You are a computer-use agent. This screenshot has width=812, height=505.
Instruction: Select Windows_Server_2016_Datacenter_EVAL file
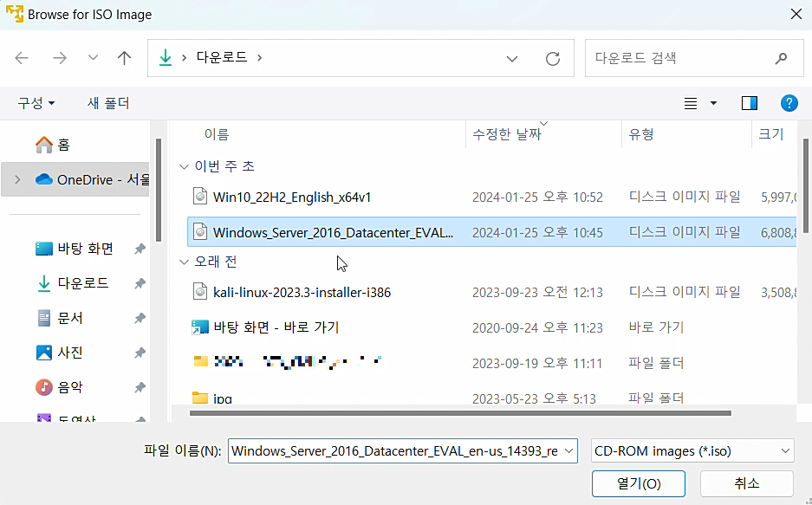(333, 232)
